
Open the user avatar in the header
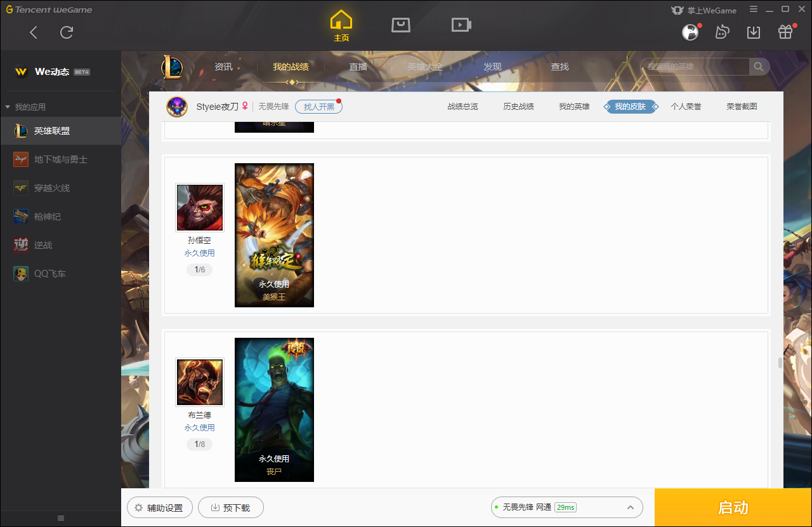click(x=690, y=32)
